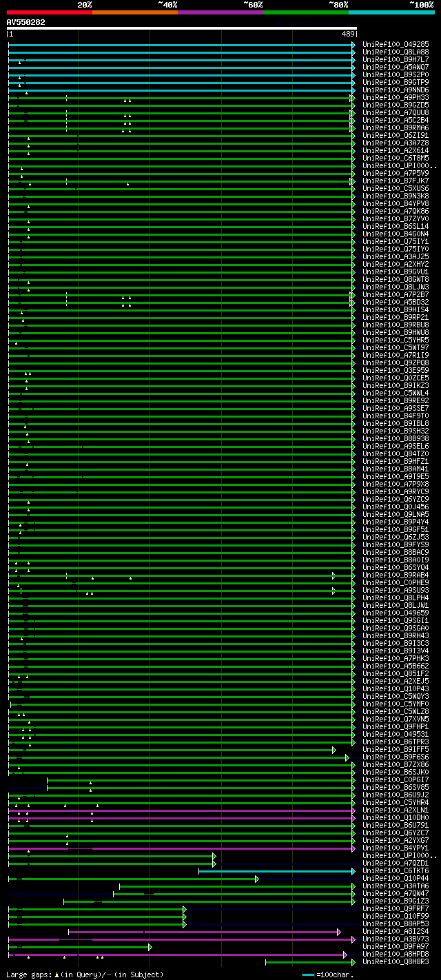
Task: Click the cyan 100char scale bar icon
Action: 308,974
